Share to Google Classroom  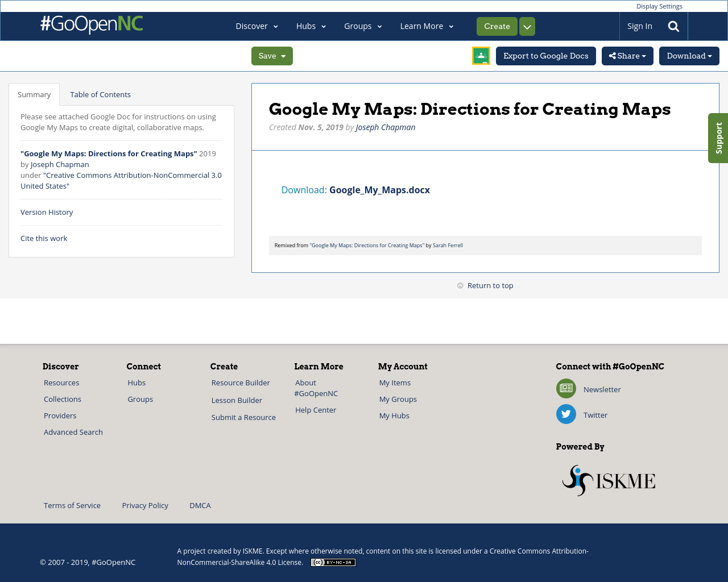[x=481, y=56]
